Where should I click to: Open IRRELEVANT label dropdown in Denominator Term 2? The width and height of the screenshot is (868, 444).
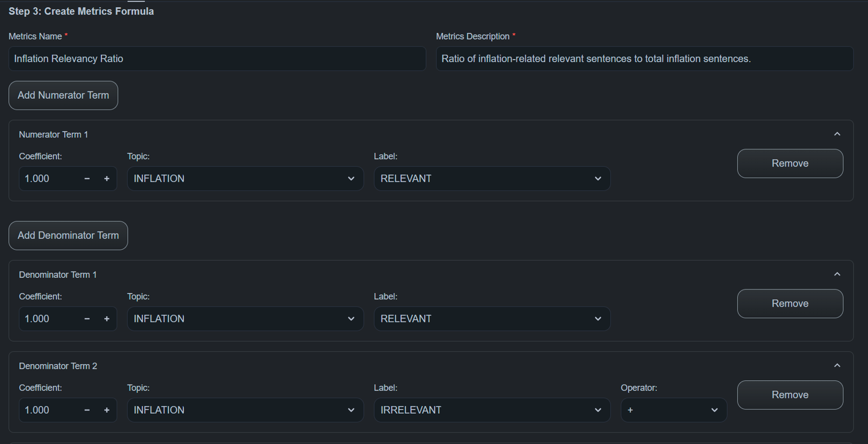click(x=491, y=410)
